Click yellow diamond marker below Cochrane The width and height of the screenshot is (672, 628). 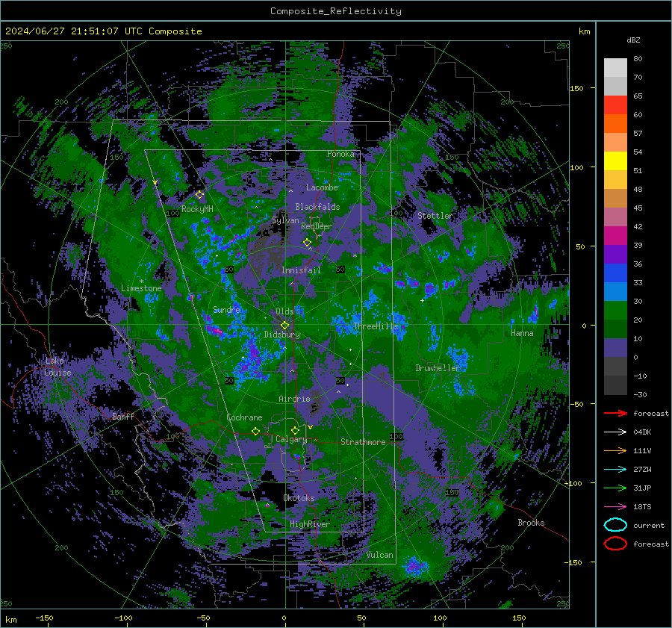click(256, 431)
